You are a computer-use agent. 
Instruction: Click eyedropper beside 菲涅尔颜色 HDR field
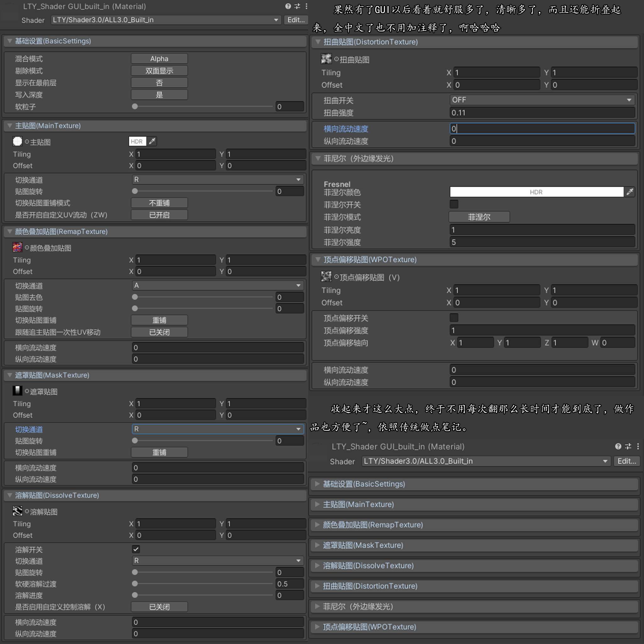(630, 192)
